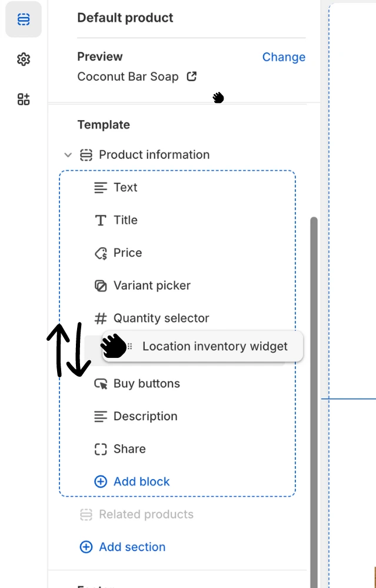
Task: Click the Product information section icon
Action: 86,155
